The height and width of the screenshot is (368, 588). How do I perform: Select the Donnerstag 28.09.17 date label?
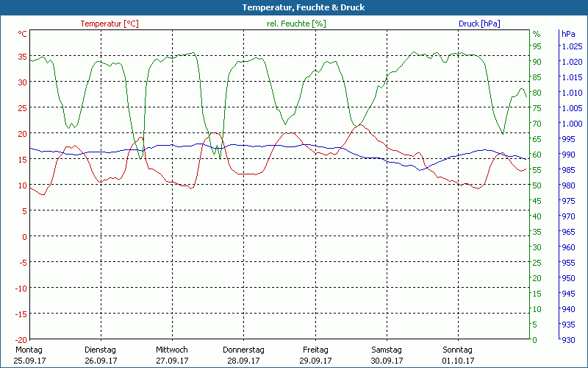click(x=243, y=355)
